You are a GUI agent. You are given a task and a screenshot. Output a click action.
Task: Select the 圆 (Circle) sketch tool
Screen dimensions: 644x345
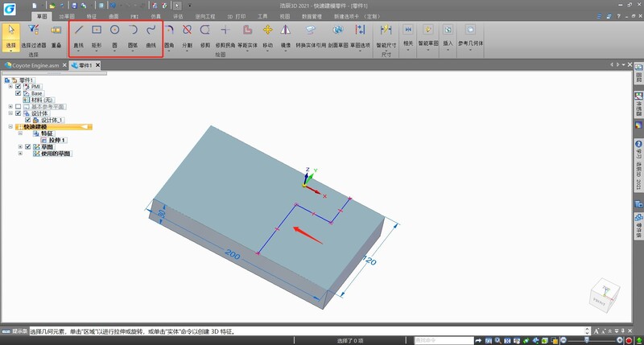(x=114, y=35)
